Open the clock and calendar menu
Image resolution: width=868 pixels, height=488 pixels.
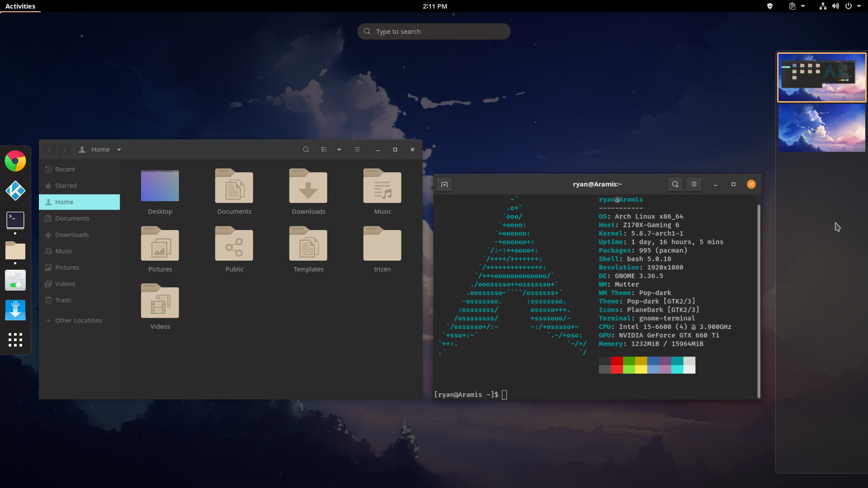pos(435,6)
